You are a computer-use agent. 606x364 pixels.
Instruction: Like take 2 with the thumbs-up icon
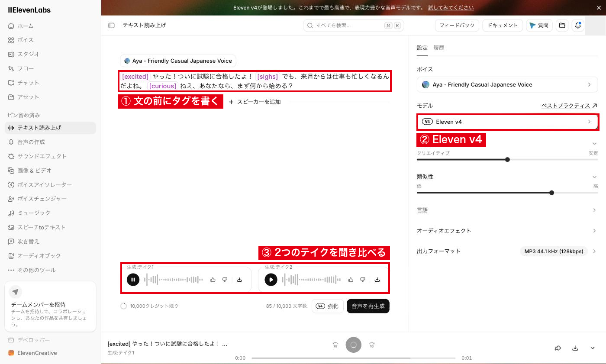point(351,280)
